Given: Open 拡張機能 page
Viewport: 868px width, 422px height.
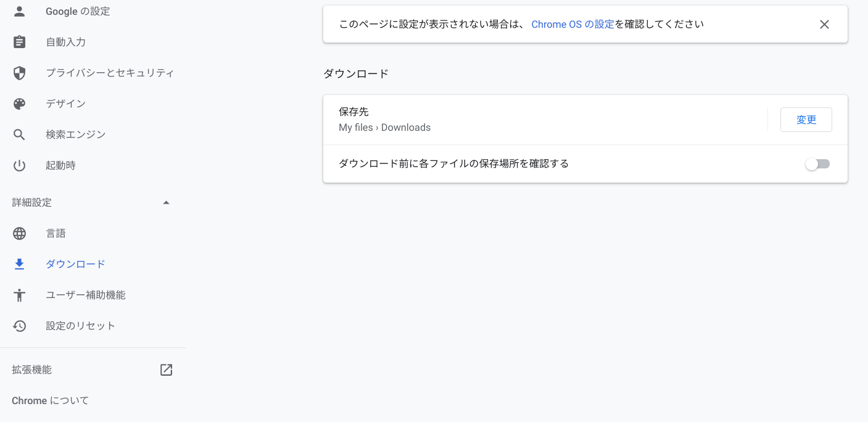Looking at the screenshot, I should pyautogui.click(x=32, y=370).
